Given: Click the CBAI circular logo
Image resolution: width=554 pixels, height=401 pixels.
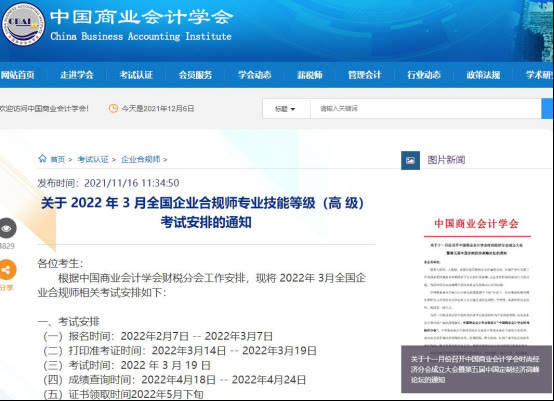Looking at the screenshot, I should pyautogui.click(x=23, y=25).
